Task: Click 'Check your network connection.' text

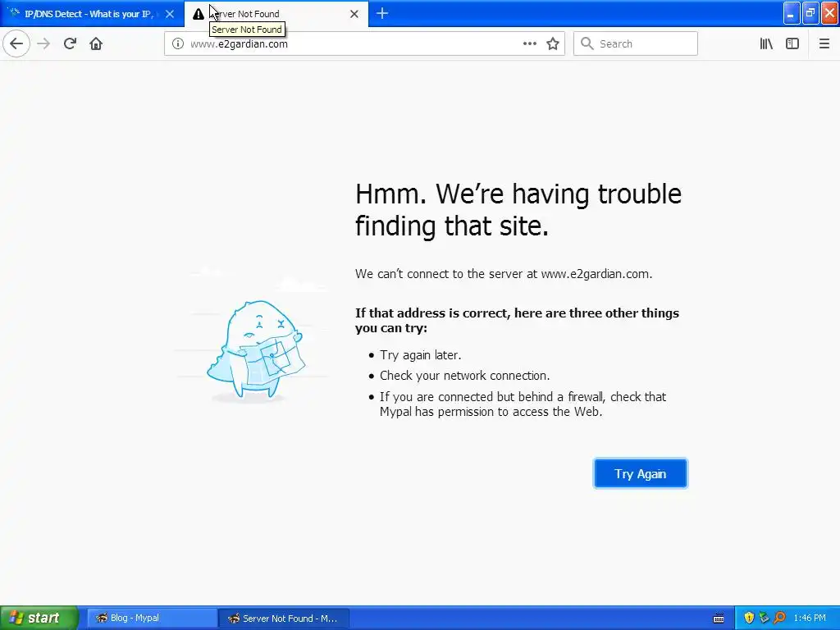Action: coord(464,376)
